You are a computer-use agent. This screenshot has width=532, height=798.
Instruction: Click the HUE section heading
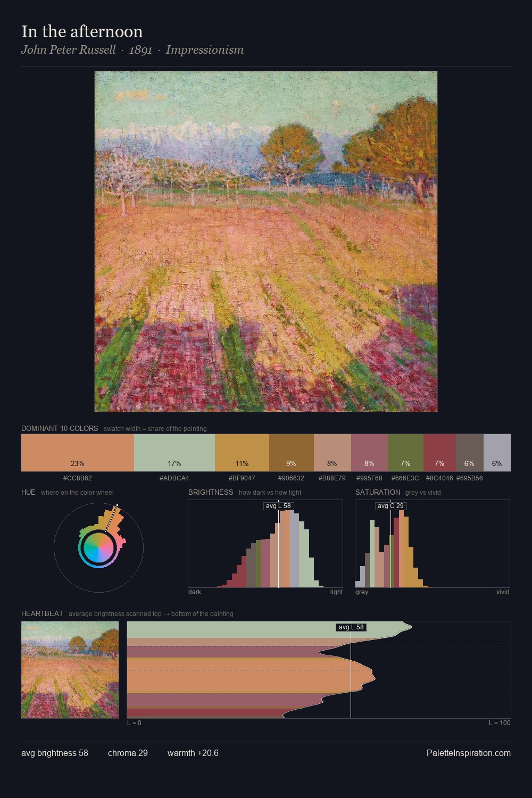pyautogui.click(x=28, y=492)
